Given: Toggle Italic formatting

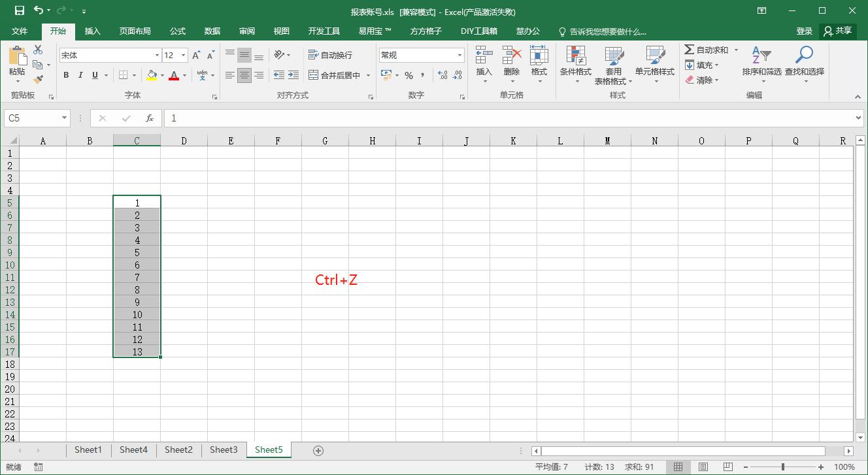Looking at the screenshot, I should pyautogui.click(x=80, y=76).
